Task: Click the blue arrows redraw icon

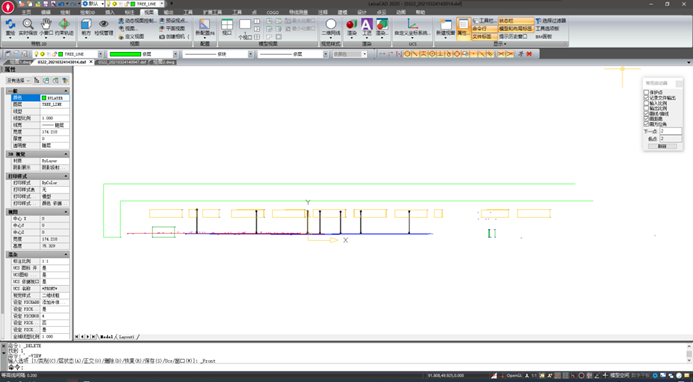Action: [x=10, y=24]
